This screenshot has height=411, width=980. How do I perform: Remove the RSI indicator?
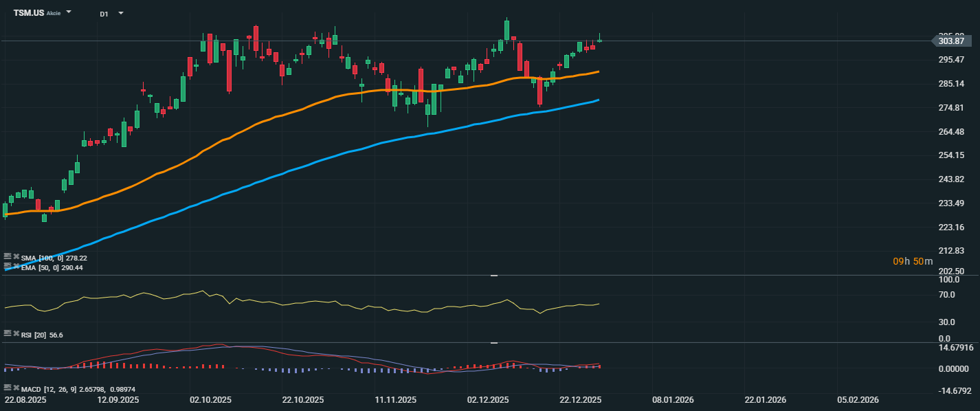(x=16, y=333)
